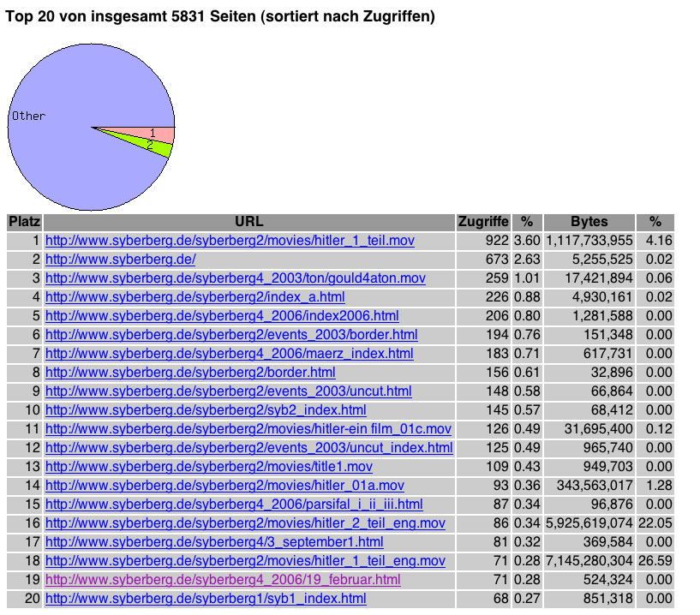Open the hitler_1_teil.mov link
The width and height of the screenshot is (700, 615).
230,241
